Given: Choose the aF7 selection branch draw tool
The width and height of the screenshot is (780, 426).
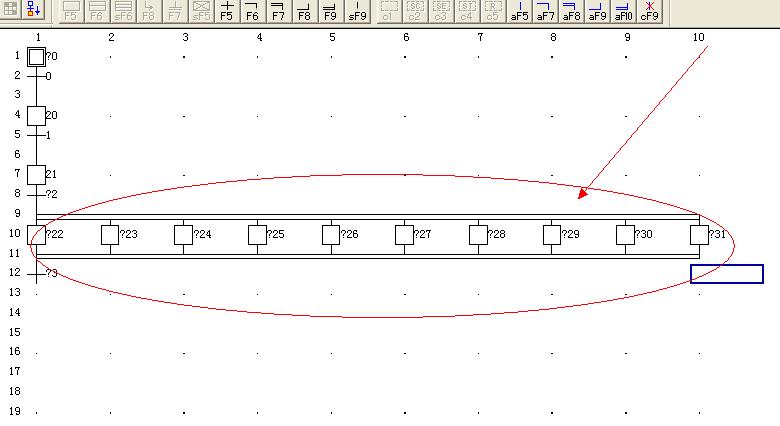Looking at the screenshot, I should [546, 10].
